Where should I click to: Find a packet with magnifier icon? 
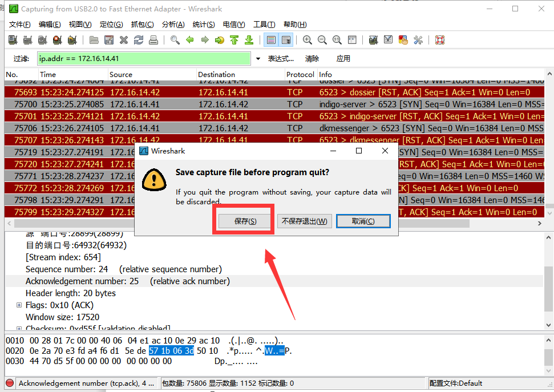[175, 40]
